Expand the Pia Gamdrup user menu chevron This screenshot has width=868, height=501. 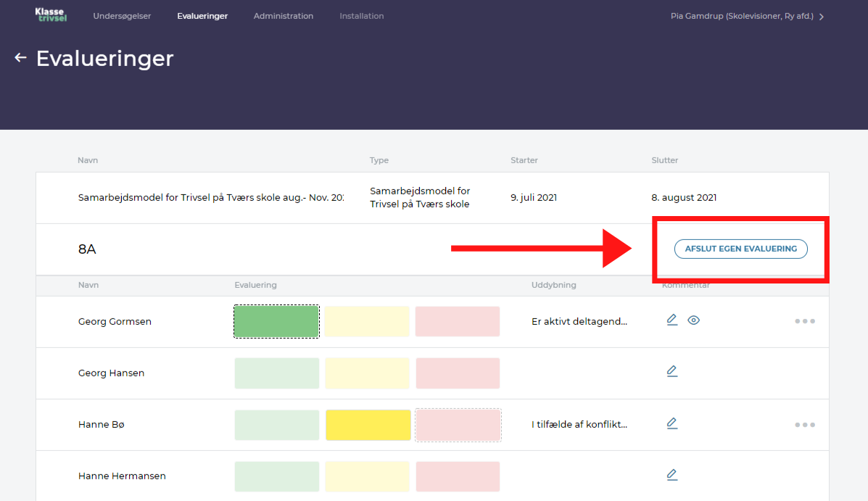822,17
